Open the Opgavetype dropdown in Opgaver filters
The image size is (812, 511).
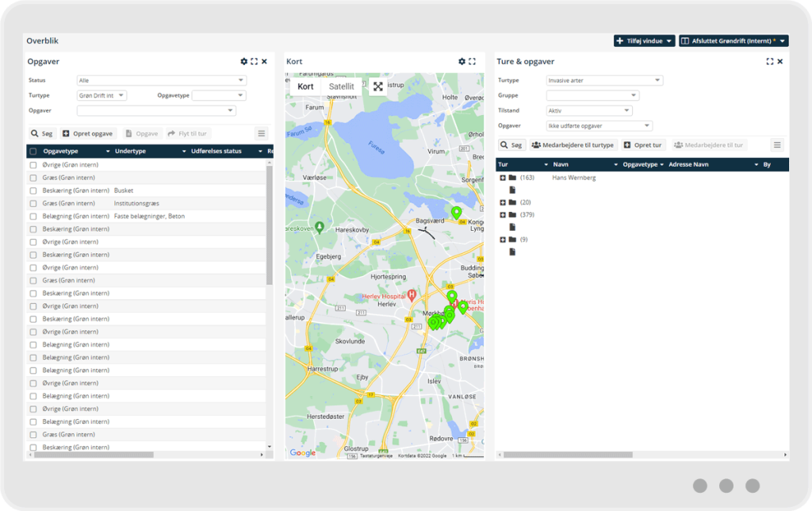coord(219,95)
